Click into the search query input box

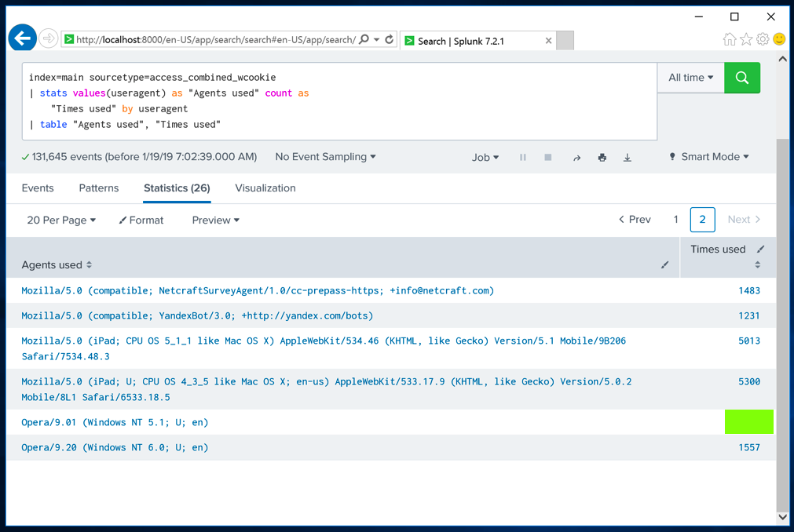(x=338, y=100)
